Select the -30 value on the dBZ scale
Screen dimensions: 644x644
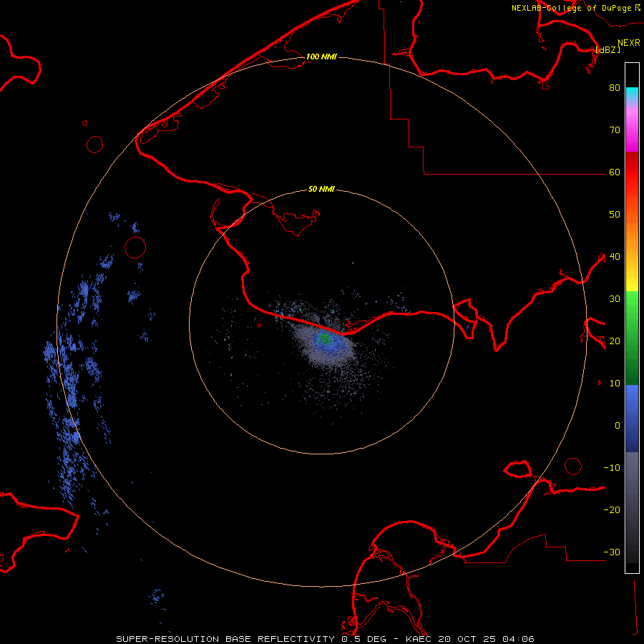point(612,552)
